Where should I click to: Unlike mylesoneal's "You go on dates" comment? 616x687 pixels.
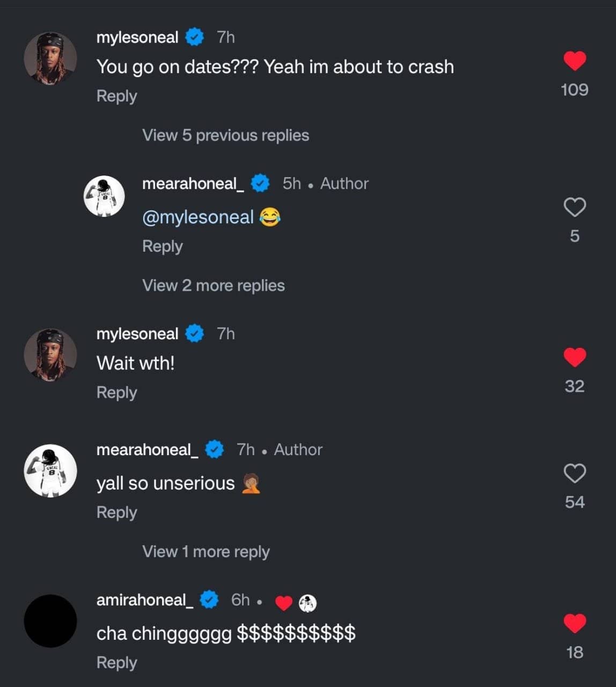tap(574, 61)
